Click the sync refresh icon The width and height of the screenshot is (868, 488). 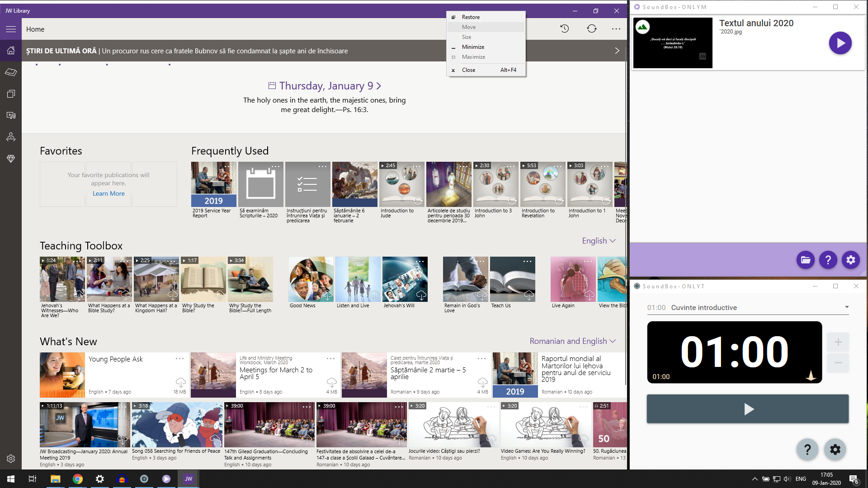[592, 29]
